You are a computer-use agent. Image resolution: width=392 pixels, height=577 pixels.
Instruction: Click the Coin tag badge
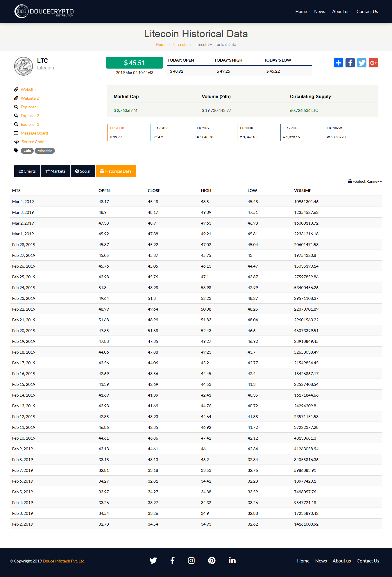pyautogui.click(x=27, y=151)
